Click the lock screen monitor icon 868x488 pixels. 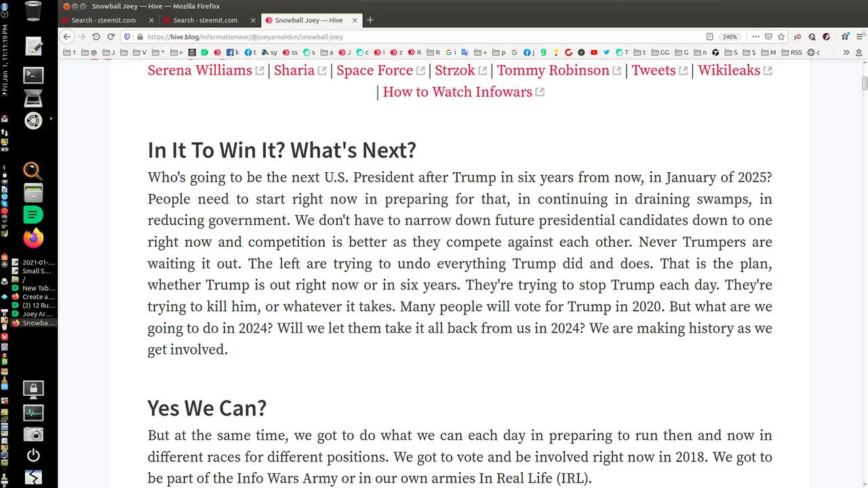[x=33, y=389]
